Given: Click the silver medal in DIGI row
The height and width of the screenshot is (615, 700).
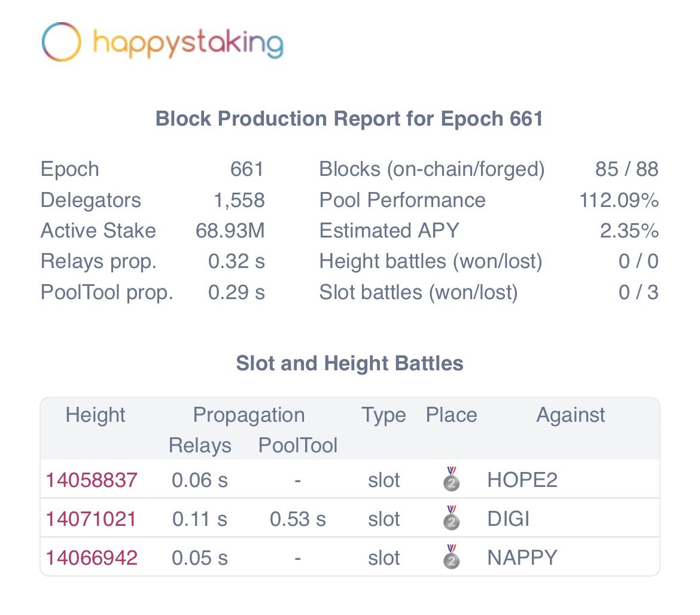Looking at the screenshot, I should pos(451,517).
